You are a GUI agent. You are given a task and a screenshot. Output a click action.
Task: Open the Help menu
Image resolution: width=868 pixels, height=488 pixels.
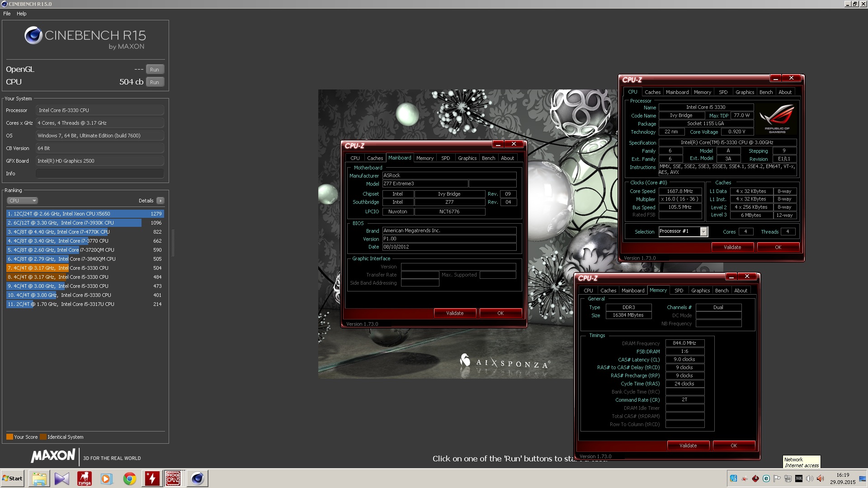click(22, 14)
